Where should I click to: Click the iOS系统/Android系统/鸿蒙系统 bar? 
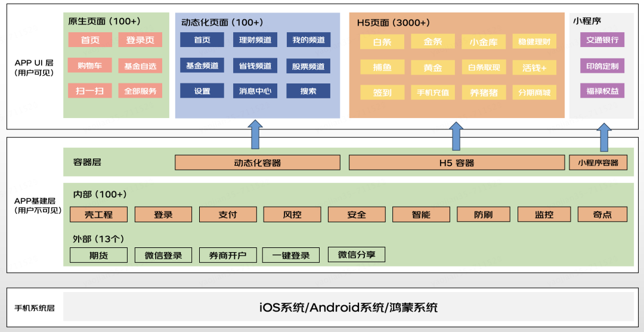(x=348, y=306)
